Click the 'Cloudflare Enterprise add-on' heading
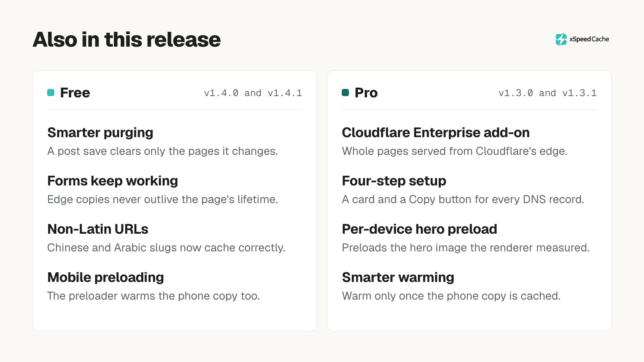This screenshot has width=644, height=362. pyautogui.click(x=436, y=133)
